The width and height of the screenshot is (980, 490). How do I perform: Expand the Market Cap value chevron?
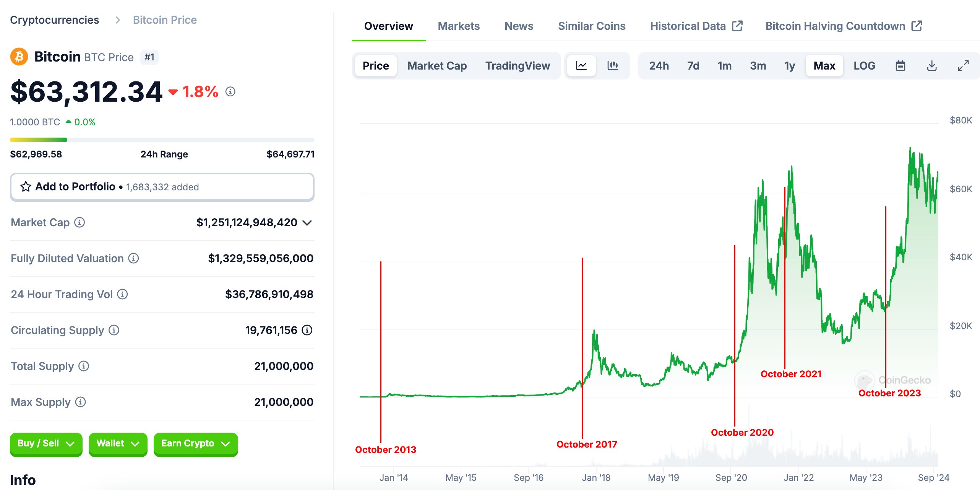coord(307,223)
